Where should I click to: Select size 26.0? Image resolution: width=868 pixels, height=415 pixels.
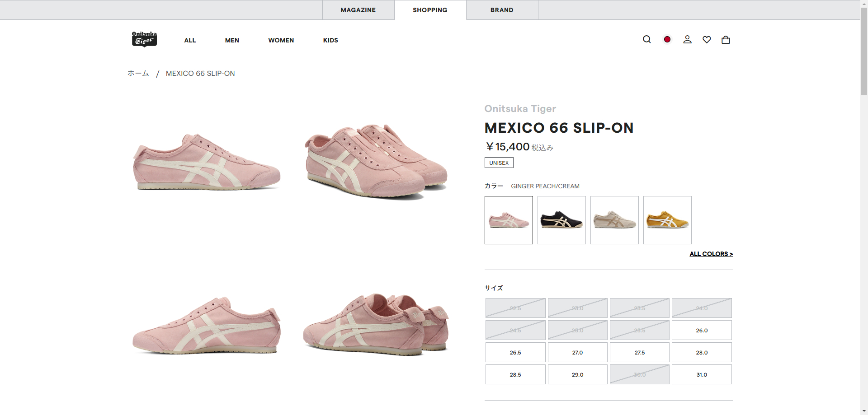coord(702,330)
